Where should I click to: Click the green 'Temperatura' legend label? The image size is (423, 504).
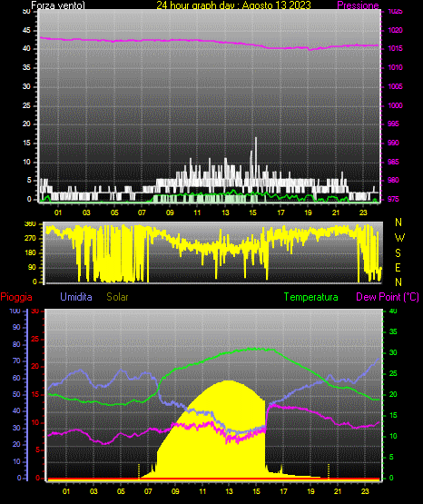[311, 297]
